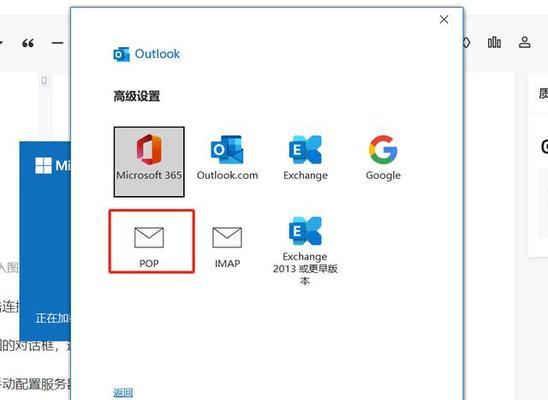Screen dimensions: 548x400
Task: Close the Outlook 高级设置 dialog
Action: 444,20
